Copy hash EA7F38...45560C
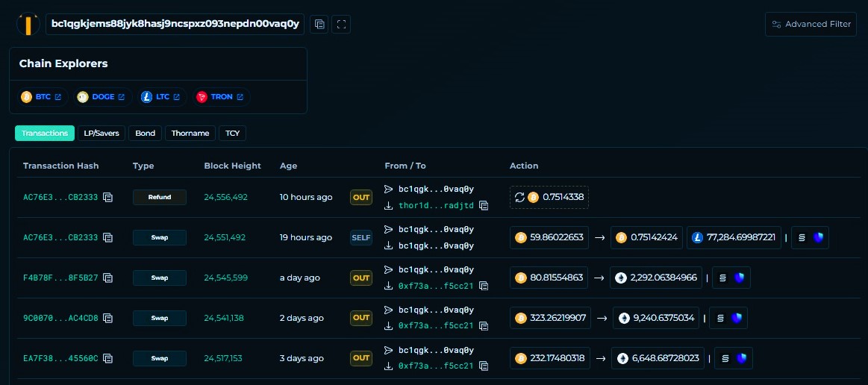This screenshot has width=868, height=385. (108, 358)
